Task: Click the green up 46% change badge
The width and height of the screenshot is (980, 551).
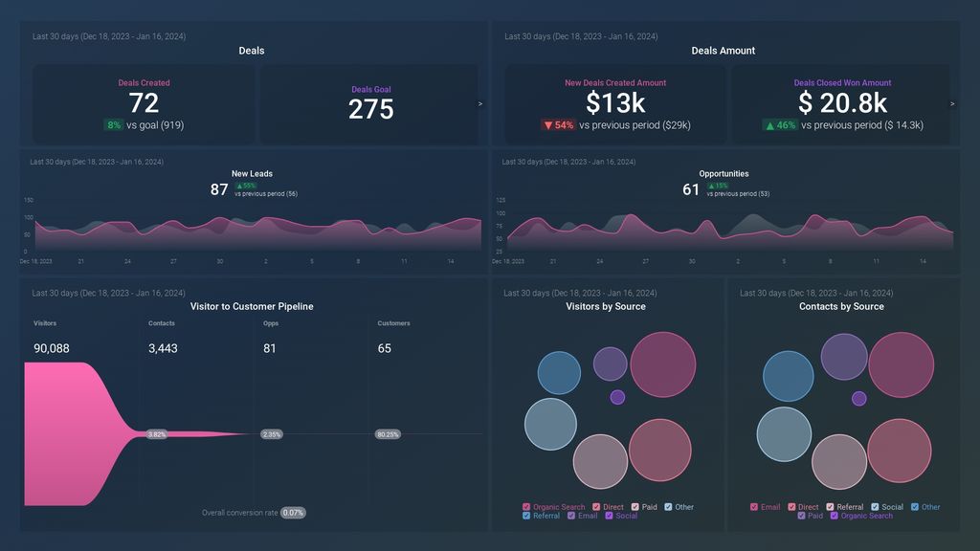Action: pyautogui.click(x=780, y=125)
